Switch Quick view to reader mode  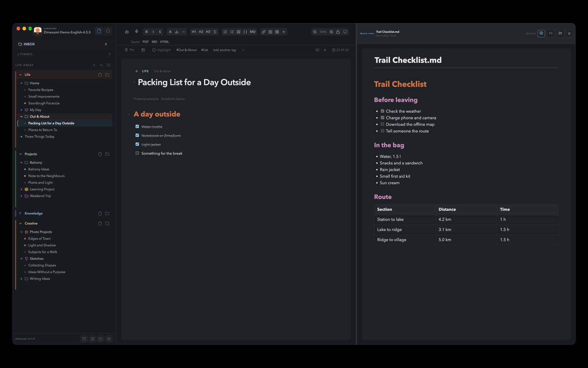point(541,33)
